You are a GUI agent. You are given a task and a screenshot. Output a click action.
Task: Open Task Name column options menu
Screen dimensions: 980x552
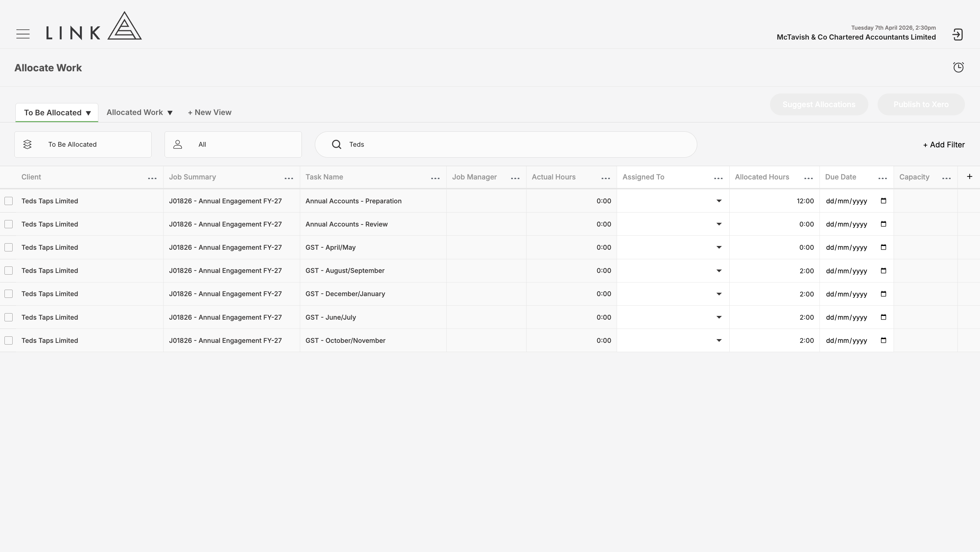[435, 178]
